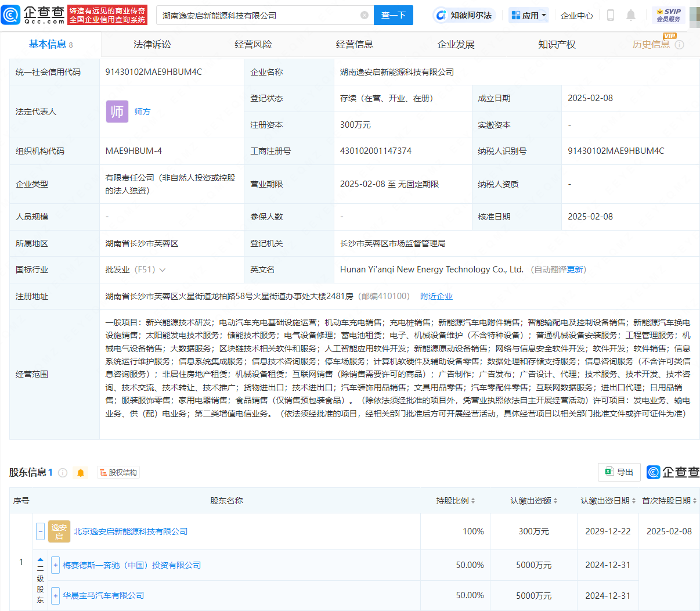
Task: Click organization code MAE9HBUM-4
Action: 133,151
